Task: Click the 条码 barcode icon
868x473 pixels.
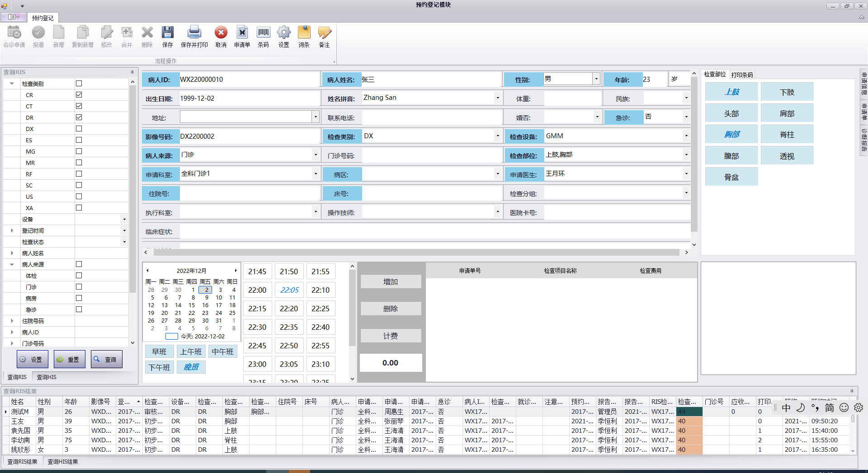Action: [x=263, y=33]
